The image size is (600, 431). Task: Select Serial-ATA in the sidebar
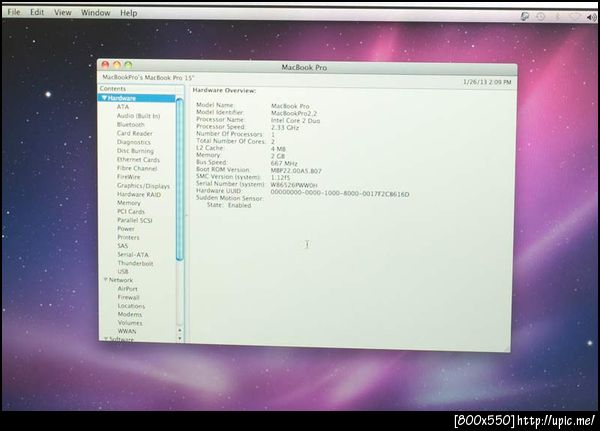[133, 255]
